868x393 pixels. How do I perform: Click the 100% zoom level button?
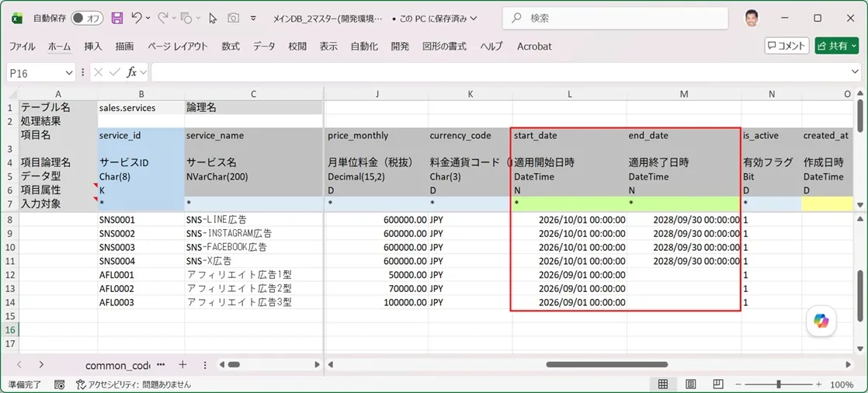pos(842,384)
